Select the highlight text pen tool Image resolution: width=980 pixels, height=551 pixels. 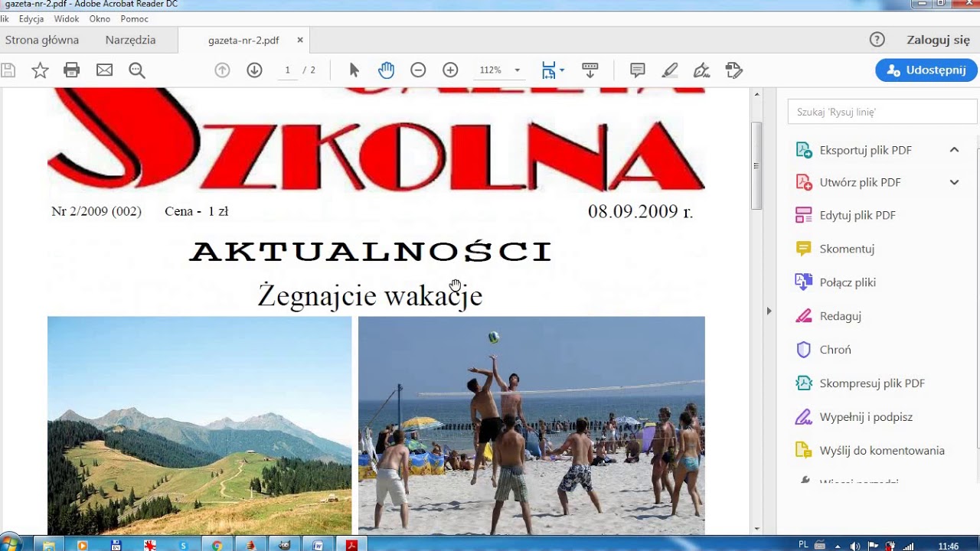point(670,70)
